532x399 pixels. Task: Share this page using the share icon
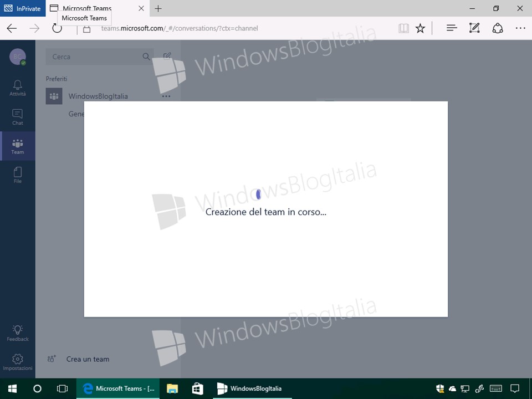pyautogui.click(x=498, y=28)
